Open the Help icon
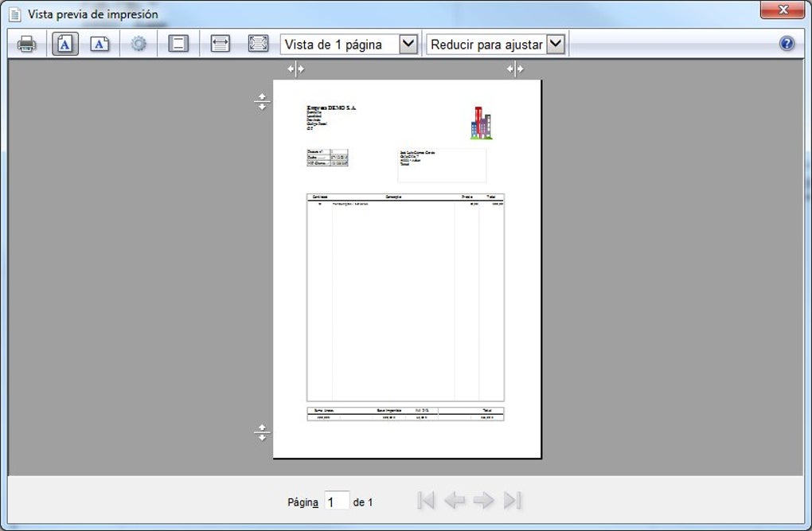812x531 pixels. click(x=786, y=44)
